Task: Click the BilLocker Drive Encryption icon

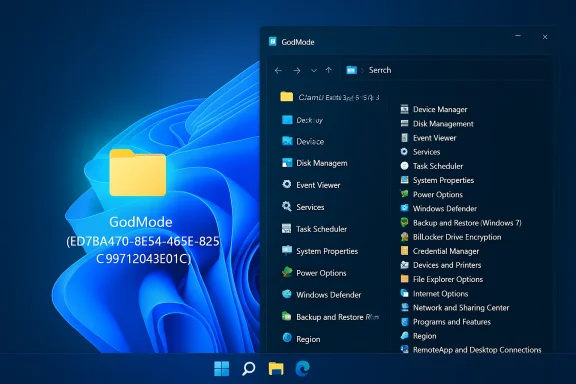Action: click(x=404, y=237)
